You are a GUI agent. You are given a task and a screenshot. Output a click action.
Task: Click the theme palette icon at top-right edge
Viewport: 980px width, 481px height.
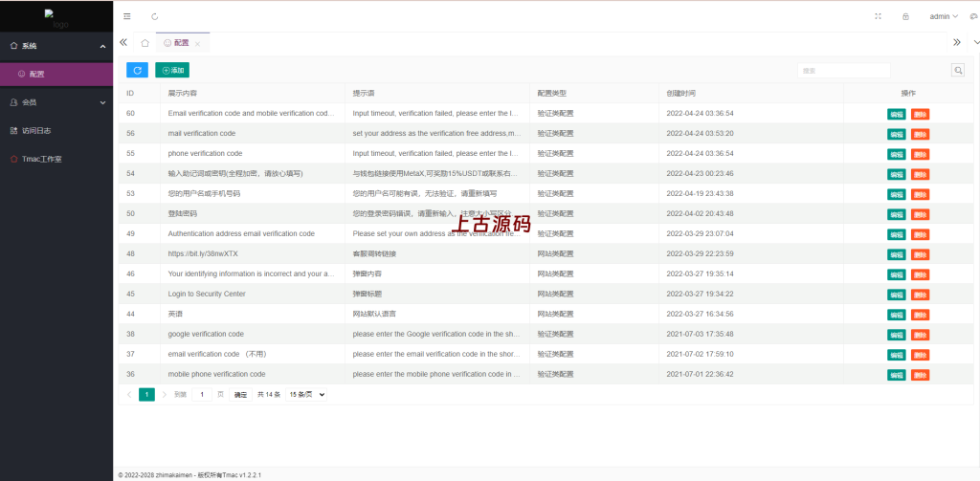click(975, 17)
